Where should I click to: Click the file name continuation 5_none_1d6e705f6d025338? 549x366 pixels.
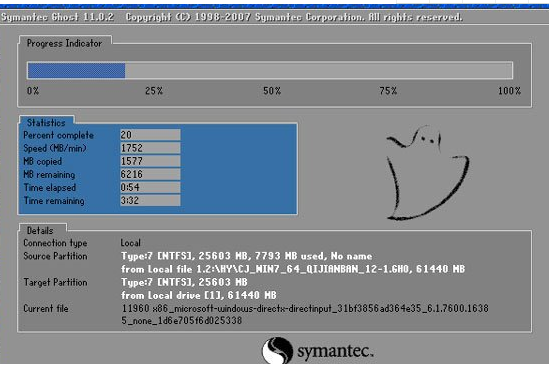point(181,321)
